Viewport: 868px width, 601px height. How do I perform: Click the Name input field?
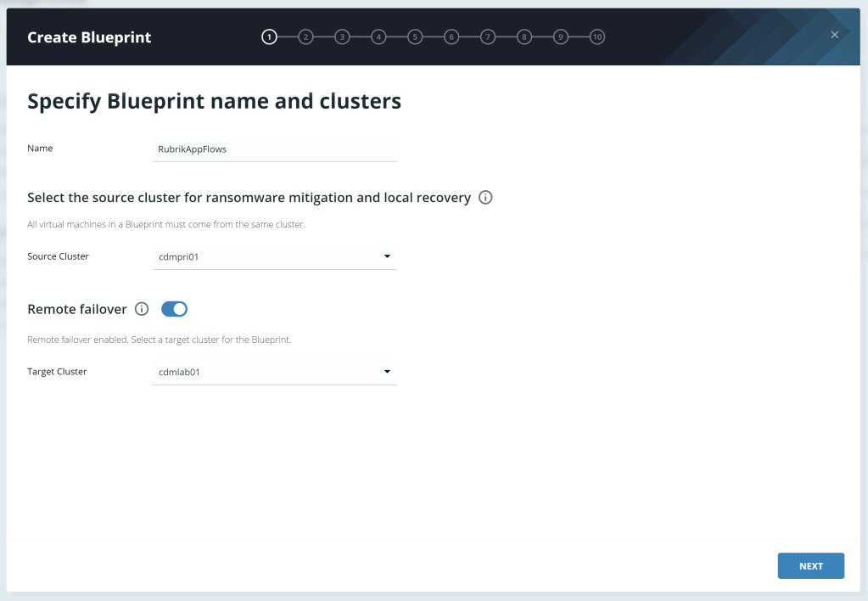tap(274, 149)
